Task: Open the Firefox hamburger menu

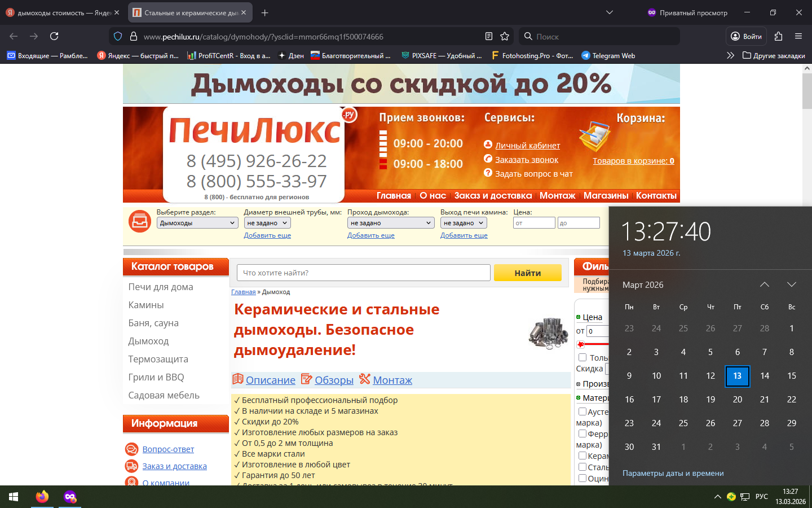Action: tap(798, 36)
